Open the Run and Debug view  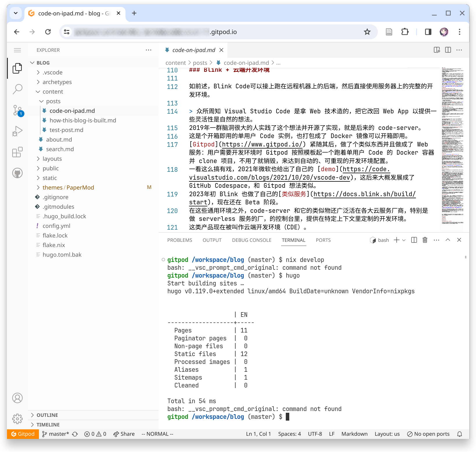(17, 131)
